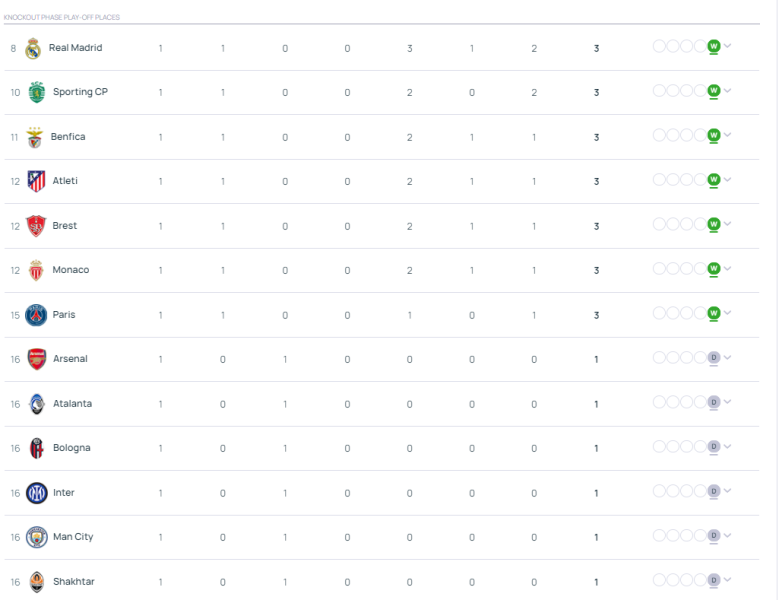
Task: Click the Knockout phase play-off places heading
Action: 62,17
